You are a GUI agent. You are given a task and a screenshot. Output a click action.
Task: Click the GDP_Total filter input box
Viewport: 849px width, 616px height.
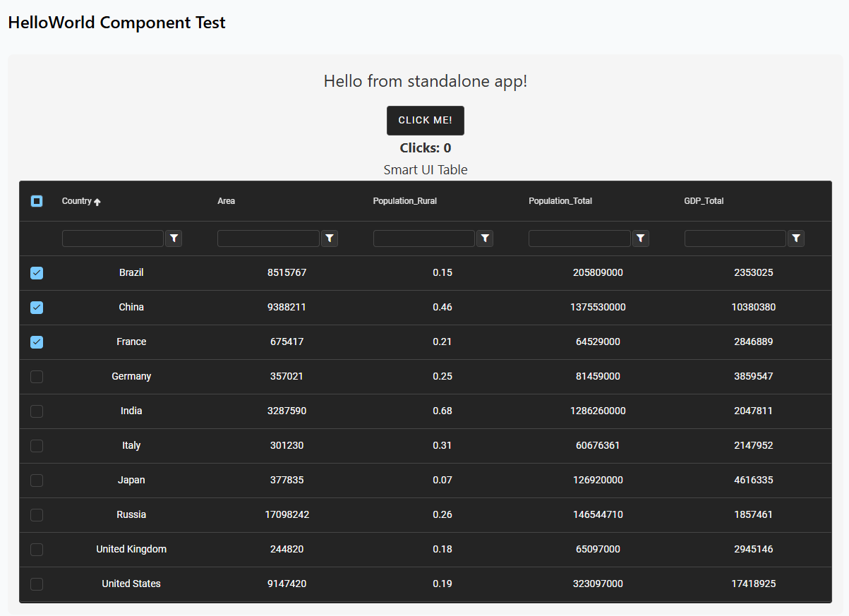[735, 238]
